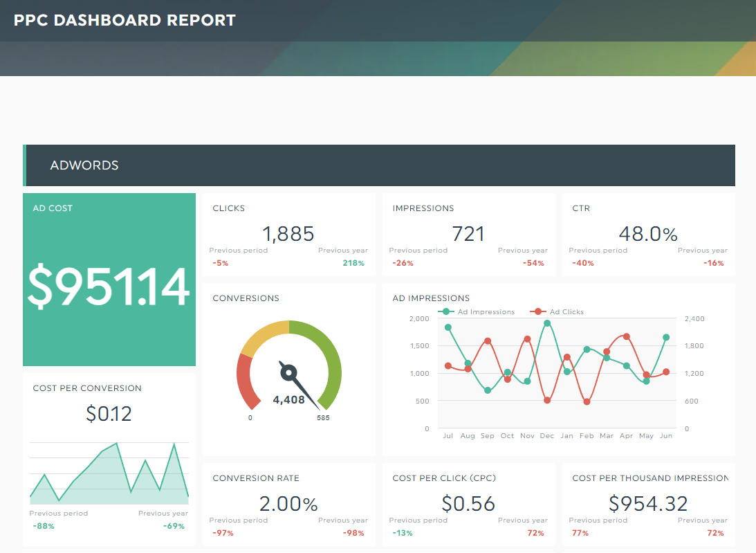The width and height of the screenshot is (756, 553).
Task: Click the -5% clicks previous period change
Action: pyautogui.click(x=221, y=263)
